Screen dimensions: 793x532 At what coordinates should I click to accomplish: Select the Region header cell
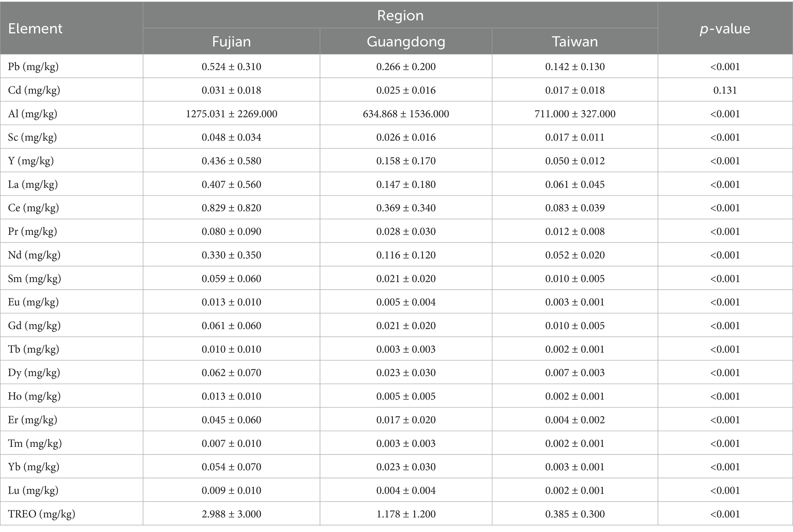pos(400,15)
